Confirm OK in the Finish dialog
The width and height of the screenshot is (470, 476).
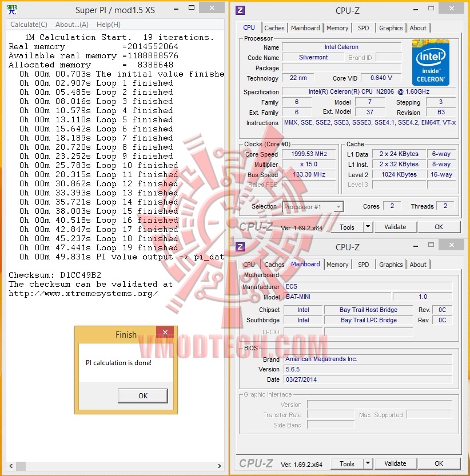[x=143, y=395]
